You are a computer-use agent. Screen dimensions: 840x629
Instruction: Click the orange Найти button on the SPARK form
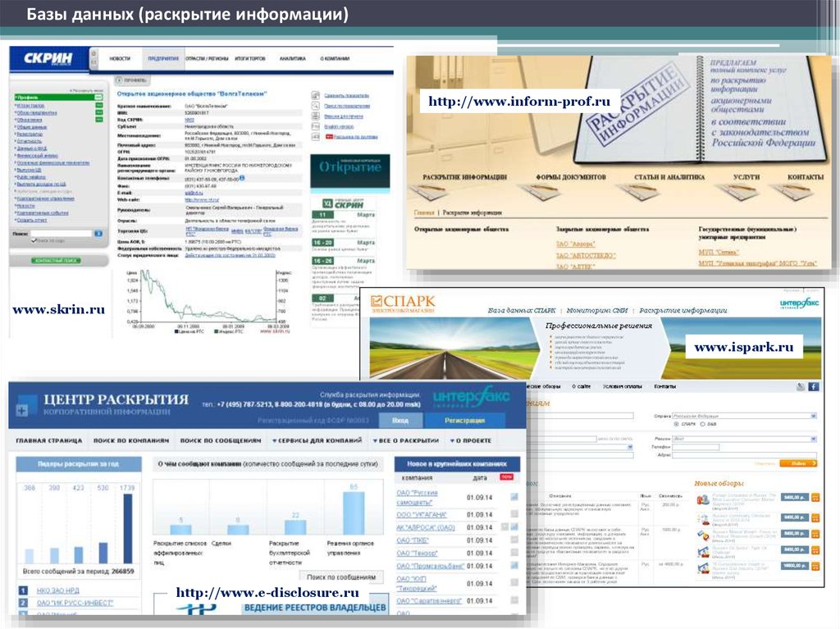point(798,463)
